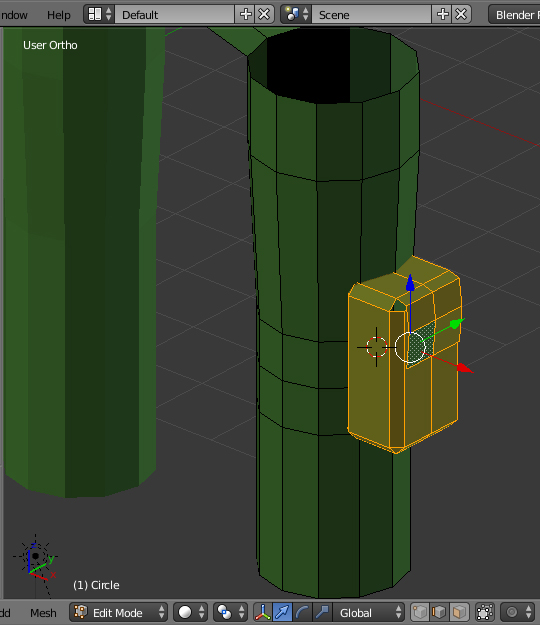Screen dimensions: 540x625
Task: Add a new scene with plus button
Action: (442, 15)
